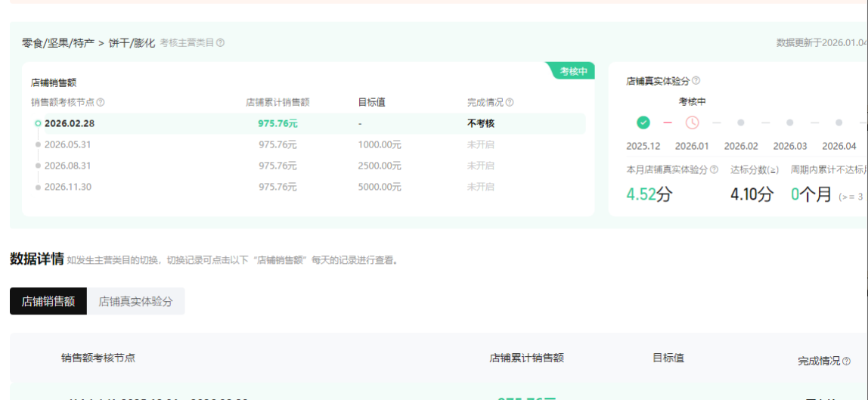The image size is (868, 400).
Task: Click the 零食/坚果/特产 category breadcrumb
Action: 57,43
